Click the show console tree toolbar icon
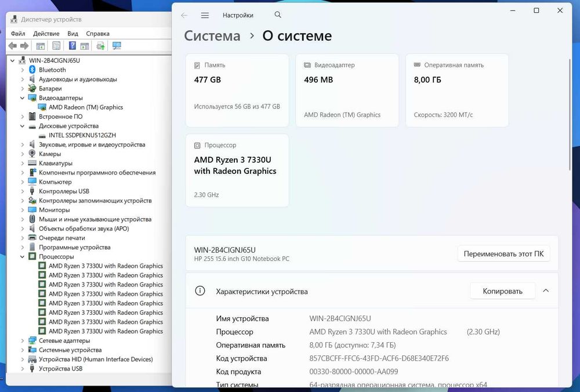This screenshot has width=580, height=392. 41,46
